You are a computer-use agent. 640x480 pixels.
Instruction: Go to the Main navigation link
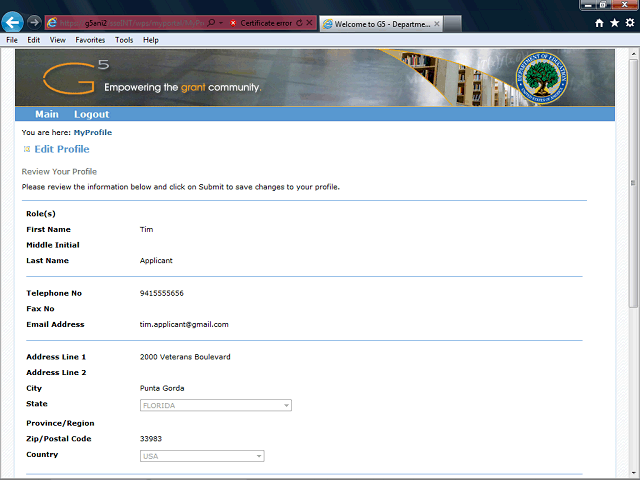pyautogui.click(x=47, y=114)
